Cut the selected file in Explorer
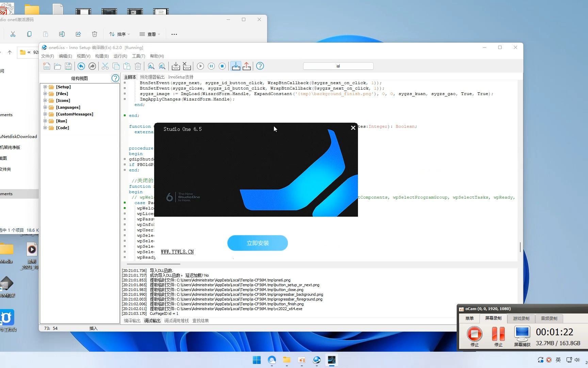Image resolution: width=588 pixels, height=368 pixels. (13, 34)
